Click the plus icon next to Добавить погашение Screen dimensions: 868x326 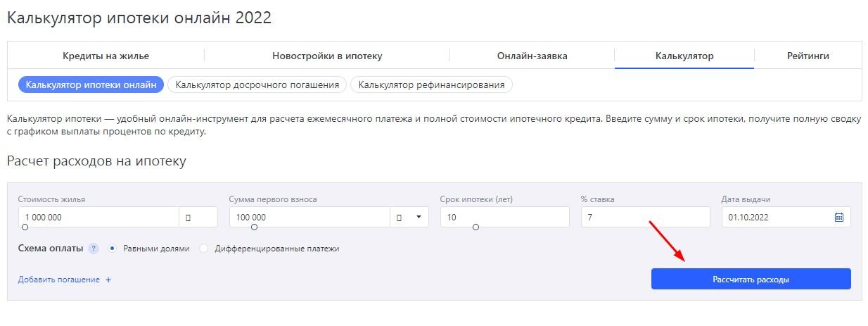coord(108,280)
